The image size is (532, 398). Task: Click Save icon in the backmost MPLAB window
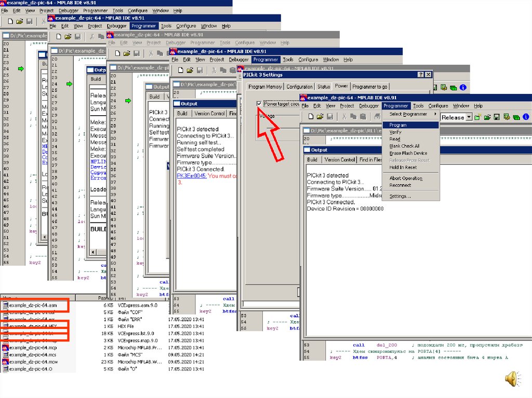(29, 21)
